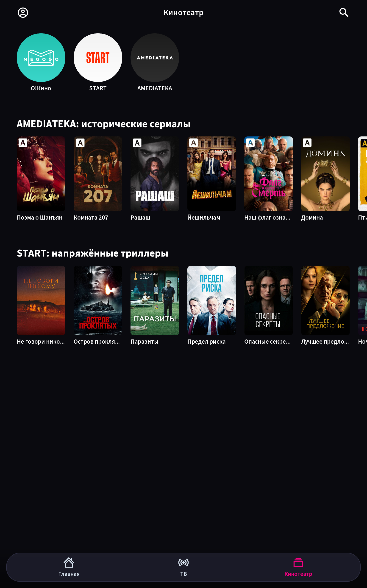The width and height of the screenshot is (367, 588).
Task: Tap the search magnifier icon
Action: pyautogui.click(x=344, y=12)
